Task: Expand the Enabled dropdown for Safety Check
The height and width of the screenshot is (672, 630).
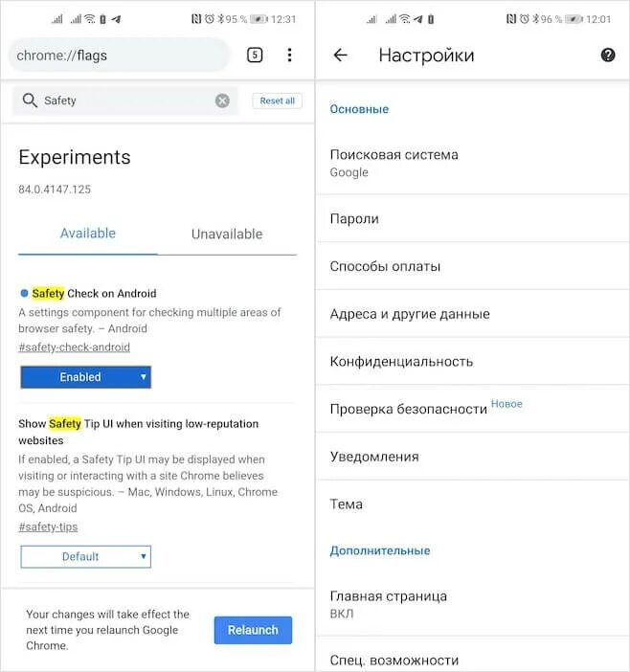Action: click(85, 377)
